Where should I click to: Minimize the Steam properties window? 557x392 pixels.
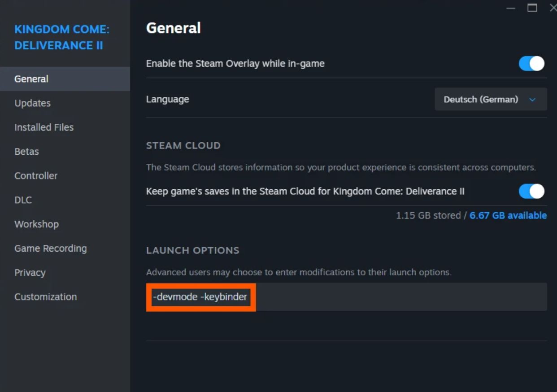[x=510, y=8]
